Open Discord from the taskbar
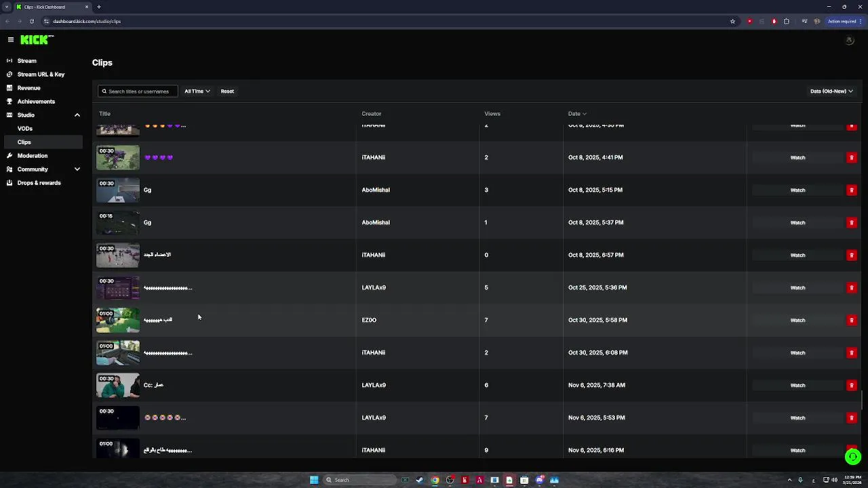868x488 pixels. [x=539, y=480]
